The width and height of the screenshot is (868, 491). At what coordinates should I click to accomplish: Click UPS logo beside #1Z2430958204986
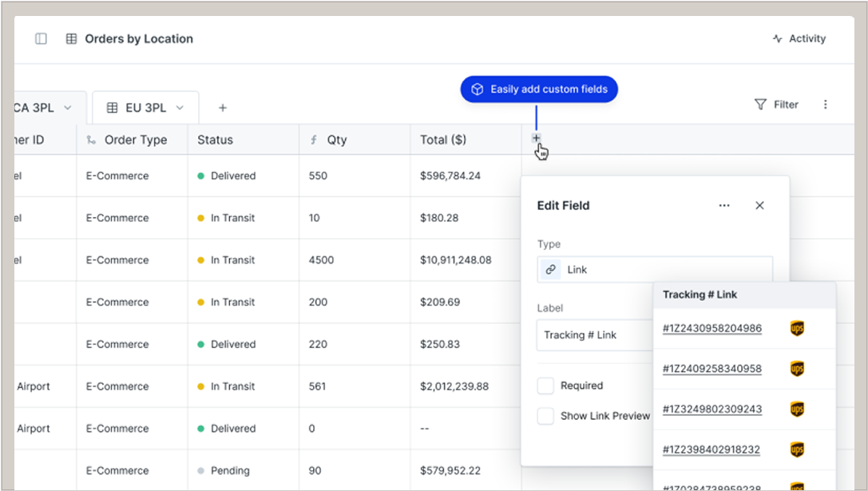pos(796,328)
